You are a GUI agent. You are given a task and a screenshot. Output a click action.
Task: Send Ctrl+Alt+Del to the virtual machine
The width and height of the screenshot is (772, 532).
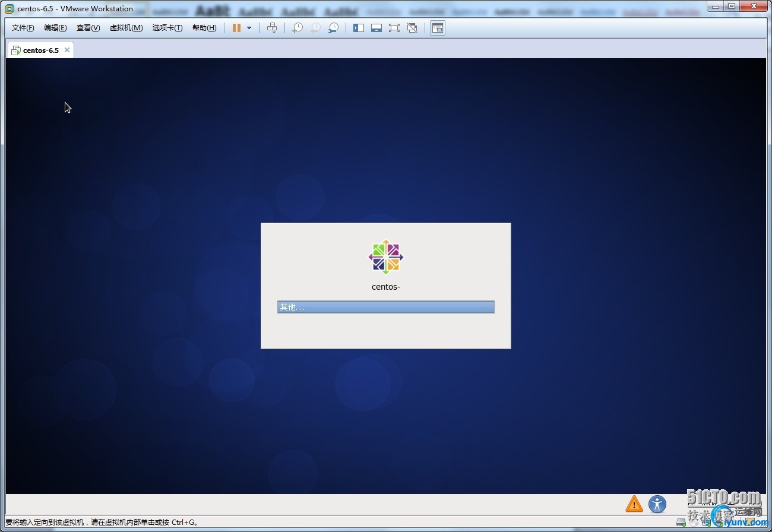(272, 28)
